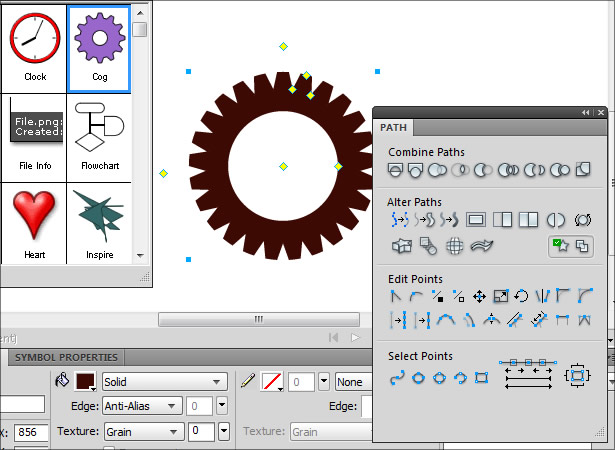Viewport: 615px width, 450px height.
Task: Click the Simplify Paths dotted-curve icon
Action: (x=399, y=220)
